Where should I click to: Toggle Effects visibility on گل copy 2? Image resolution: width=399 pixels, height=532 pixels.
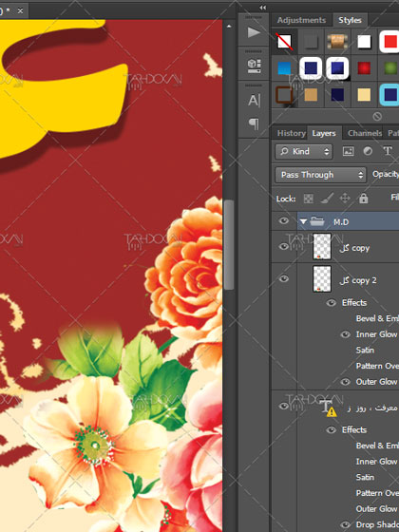click(332, 302)
